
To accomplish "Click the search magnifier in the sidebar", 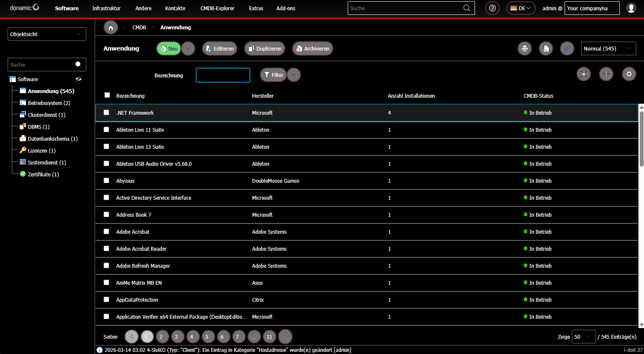I will [78, 64].
